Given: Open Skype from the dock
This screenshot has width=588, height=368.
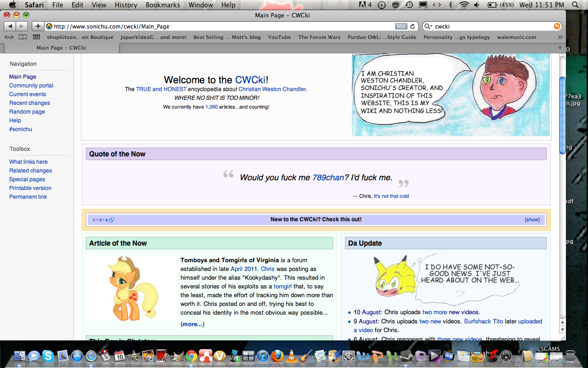Looking at the screenshot, I should pyautogui.click(x=48, y=356).
